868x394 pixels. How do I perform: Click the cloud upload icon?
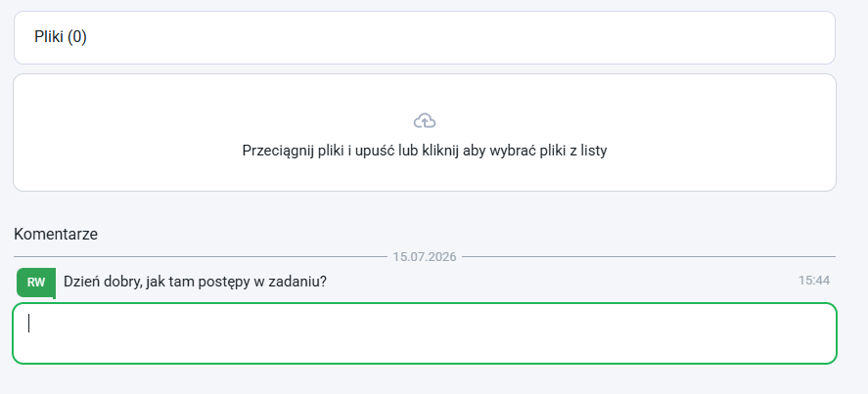point(425,120)
